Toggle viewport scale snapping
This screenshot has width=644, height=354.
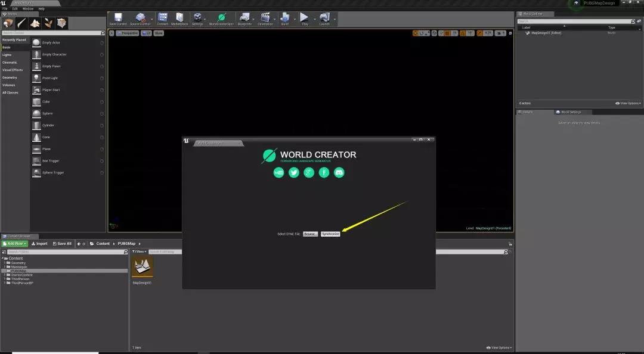(479, 33)
